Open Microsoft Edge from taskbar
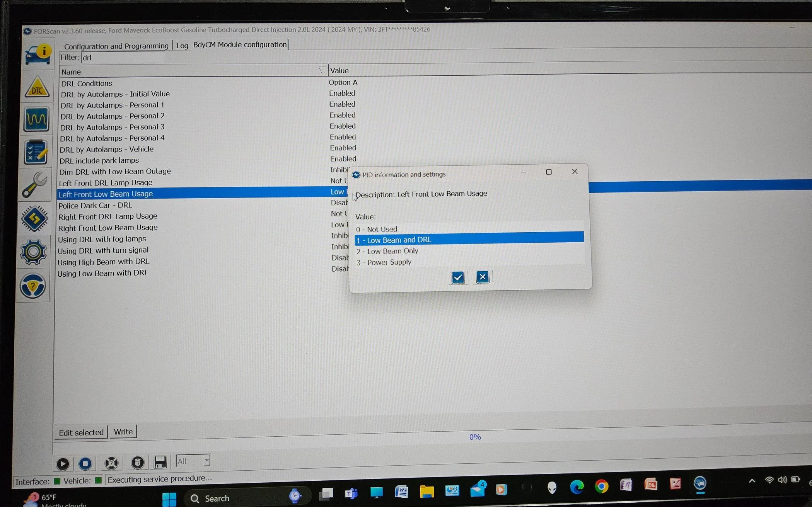812x507 pixels. (x=577, y=487)
